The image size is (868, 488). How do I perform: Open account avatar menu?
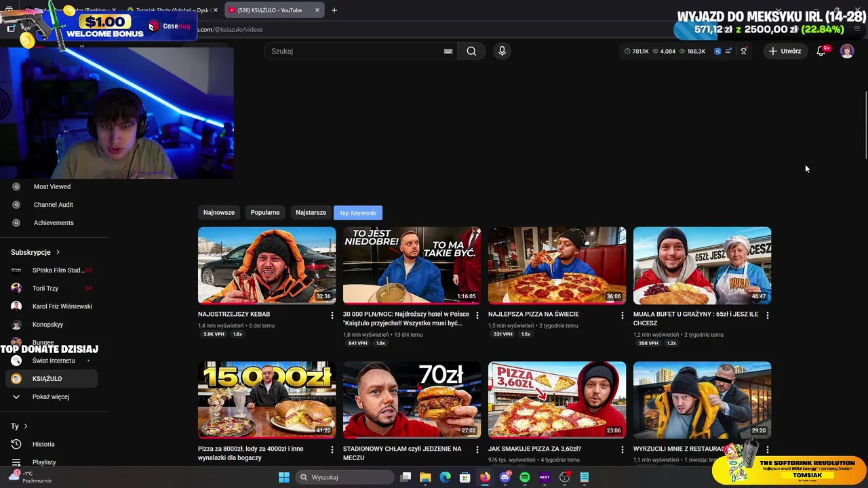(847, 51)
